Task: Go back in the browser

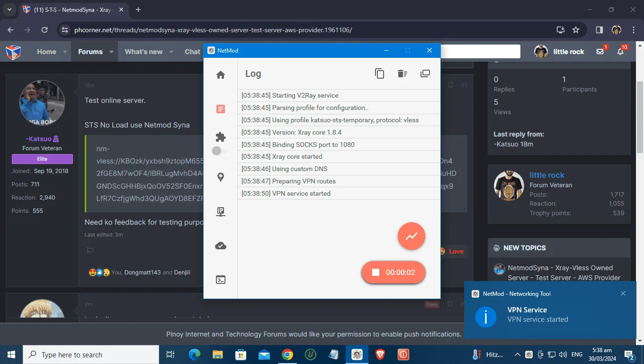Action: (11, 30)
